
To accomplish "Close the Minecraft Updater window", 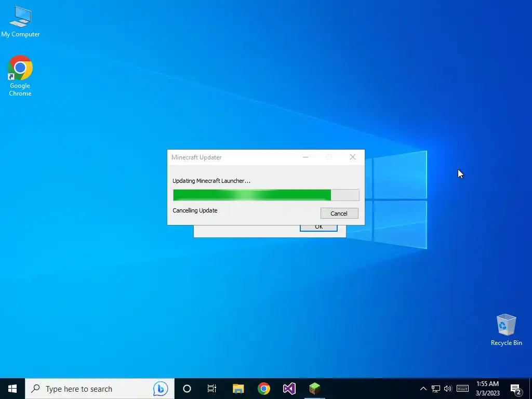I will [x=353, y=157].
